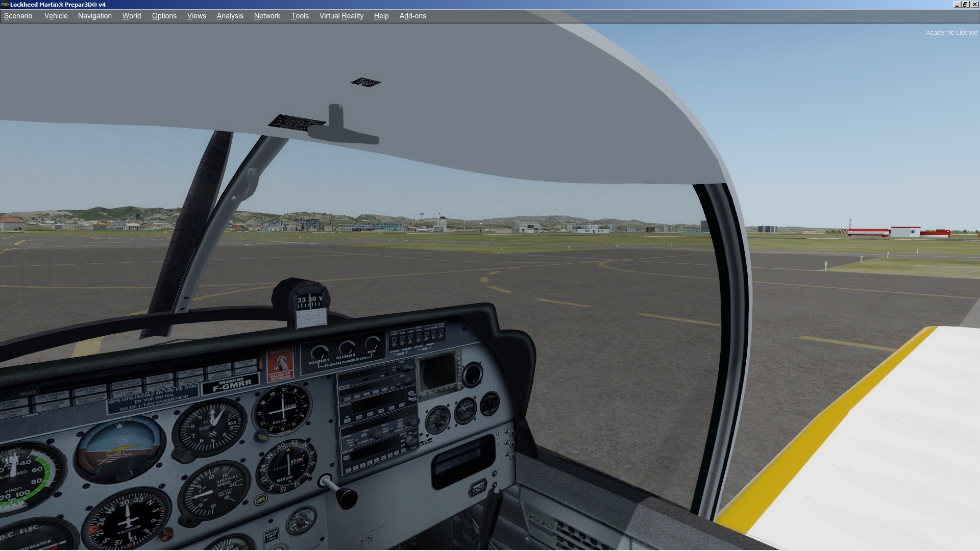
Task: Expand the Help menu
Action: (381, 16)
